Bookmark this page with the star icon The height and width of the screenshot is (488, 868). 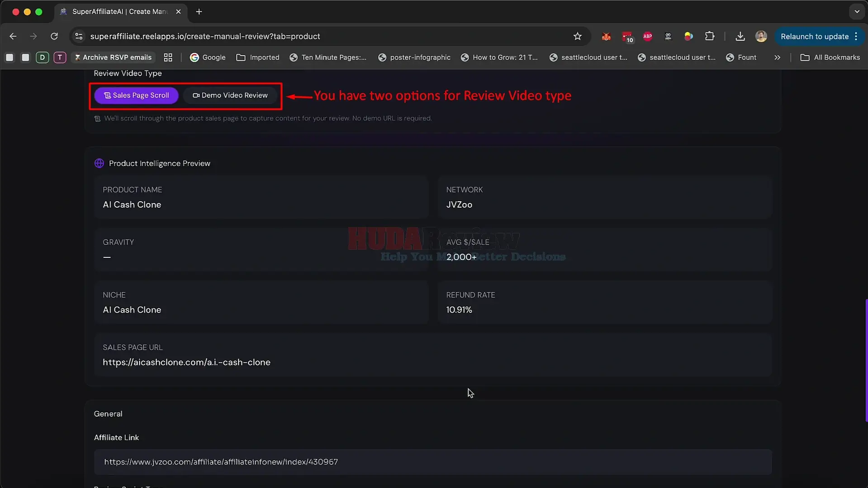pos(577,36)
